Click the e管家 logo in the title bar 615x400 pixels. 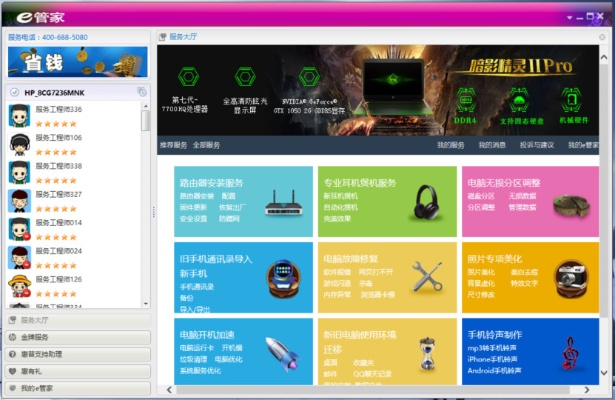tap(41, 17)
